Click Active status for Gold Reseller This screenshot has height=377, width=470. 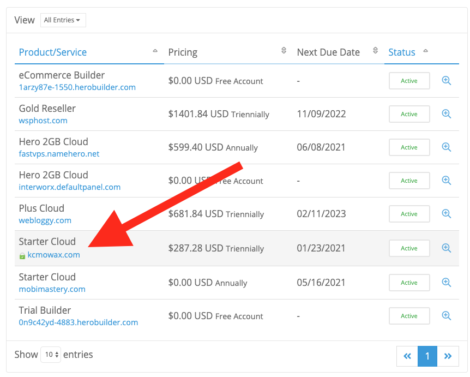[x=409, y=114]
